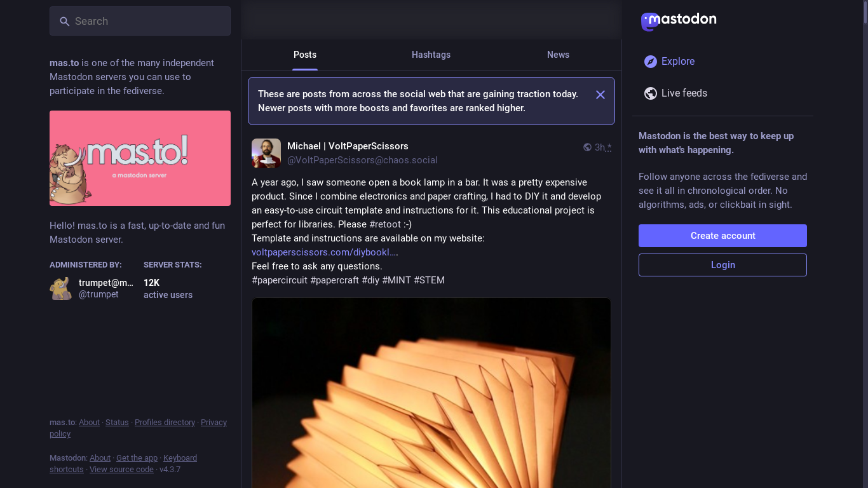Open the Status link in footer
Screen dimensions: 868x488
(117, 423)
